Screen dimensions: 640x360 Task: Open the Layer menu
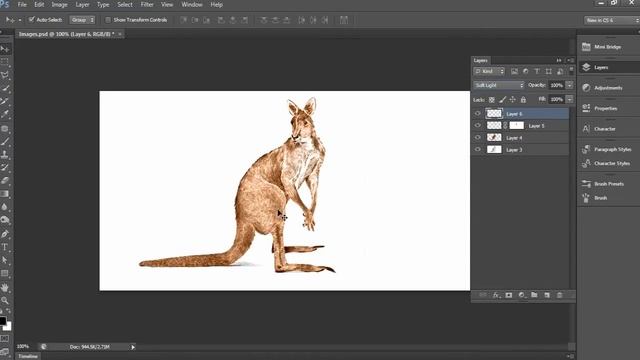pos(82,5)
